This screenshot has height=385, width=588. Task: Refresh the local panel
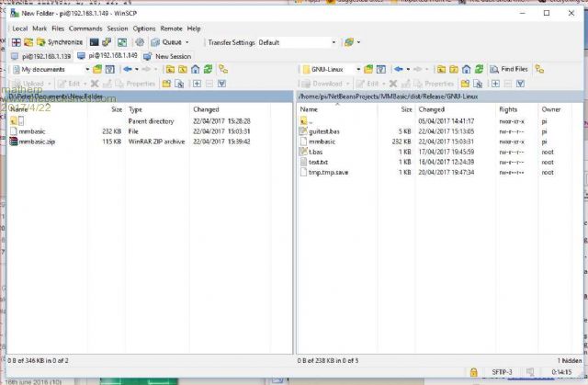(x=209, y=69)
